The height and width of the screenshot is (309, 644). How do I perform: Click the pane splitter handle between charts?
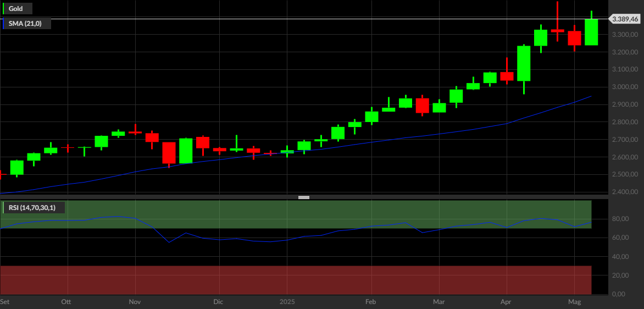pyautogui.click(x=304, y=197)
